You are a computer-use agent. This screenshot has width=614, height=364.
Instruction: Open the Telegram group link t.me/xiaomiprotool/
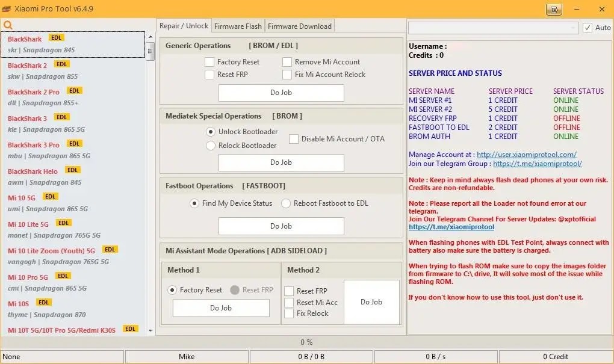click(537, 164)
